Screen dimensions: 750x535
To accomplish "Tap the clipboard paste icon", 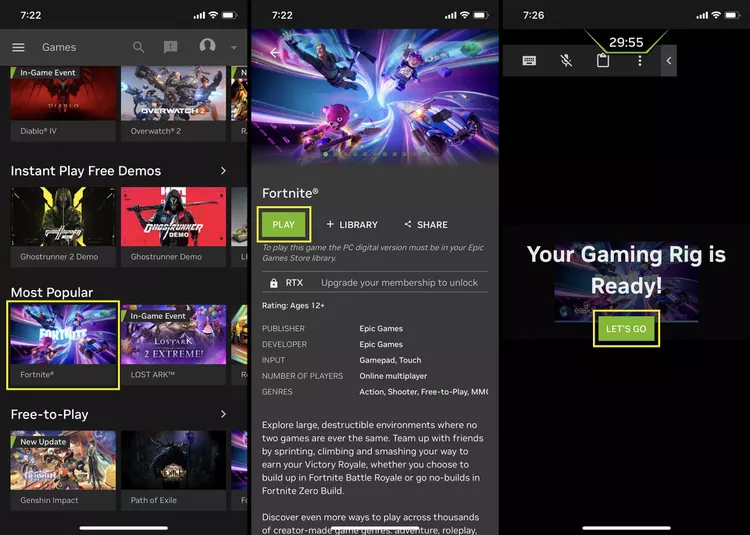I will tap(603, 61).
